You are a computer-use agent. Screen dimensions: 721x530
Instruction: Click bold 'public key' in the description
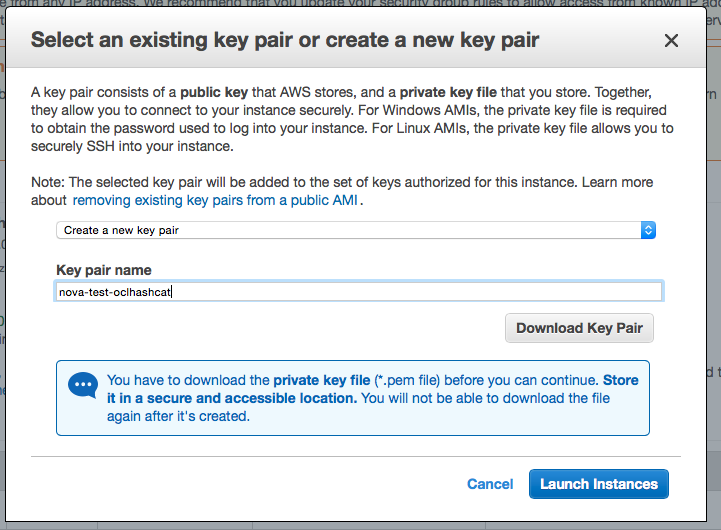(214, 92)
